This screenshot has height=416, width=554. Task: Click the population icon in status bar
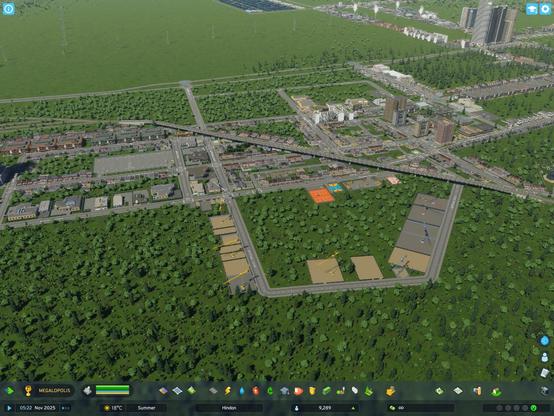(x=297, y=408)
